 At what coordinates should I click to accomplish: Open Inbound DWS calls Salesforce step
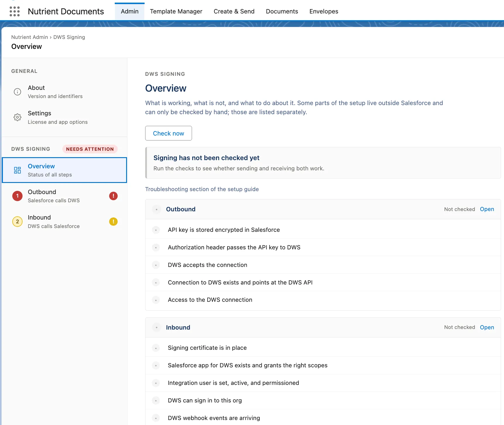pyautogui.click(x=64, y=222)
